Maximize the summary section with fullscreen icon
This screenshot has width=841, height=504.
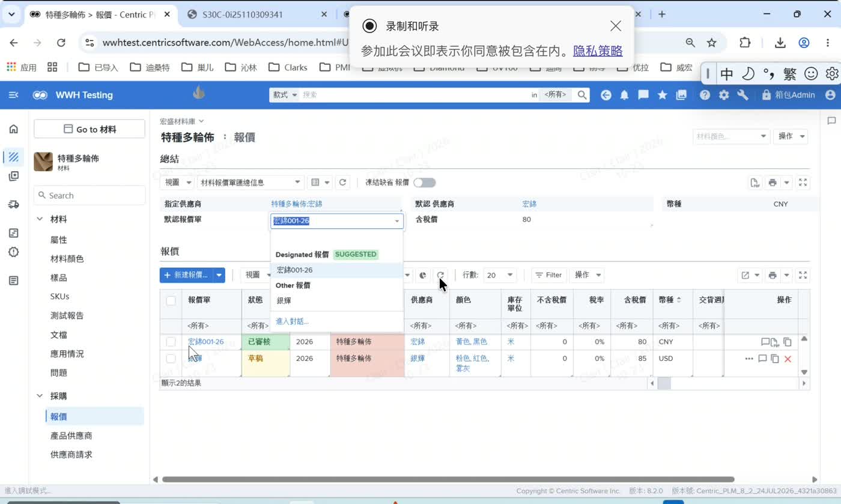tap(803, 183)
